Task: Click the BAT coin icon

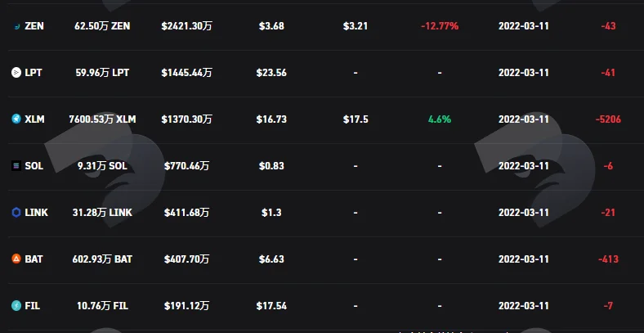Action: [x=16, y=259]
